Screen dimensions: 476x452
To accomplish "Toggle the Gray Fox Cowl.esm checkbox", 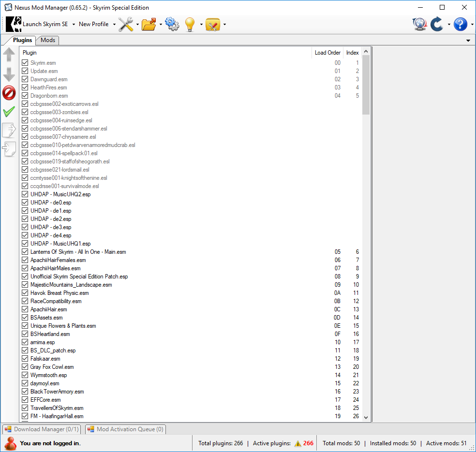I will click(25, 367).
